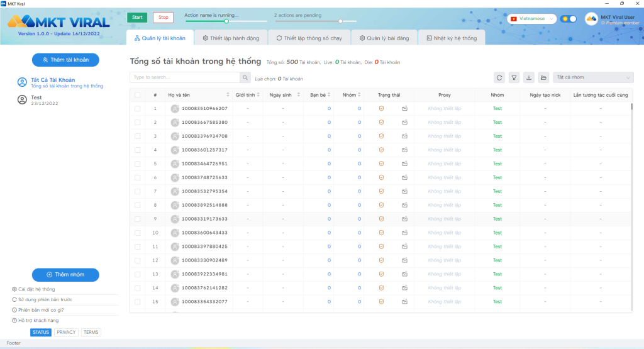644x349 pixels.
Task: Tick the checkbox for account 100083667585380
Action: 137,123
